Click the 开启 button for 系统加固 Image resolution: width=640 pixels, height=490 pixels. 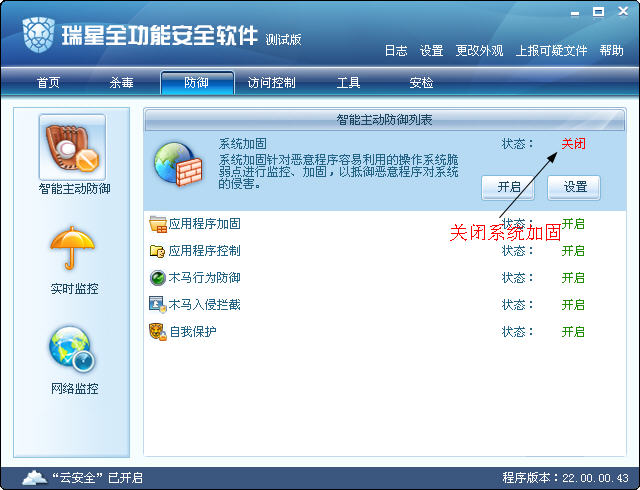(x=508, y=187)
